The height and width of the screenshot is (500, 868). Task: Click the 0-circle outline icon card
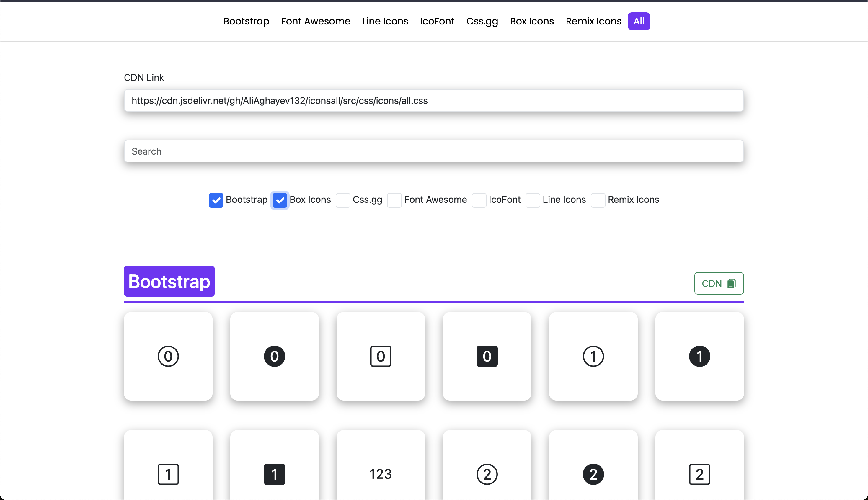(x=168, y=356)
